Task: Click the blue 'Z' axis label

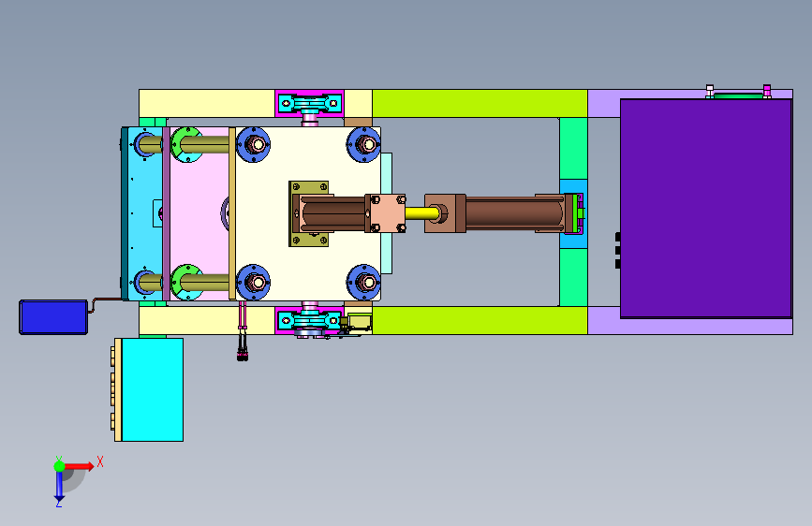Action: [x=59, y=504]
